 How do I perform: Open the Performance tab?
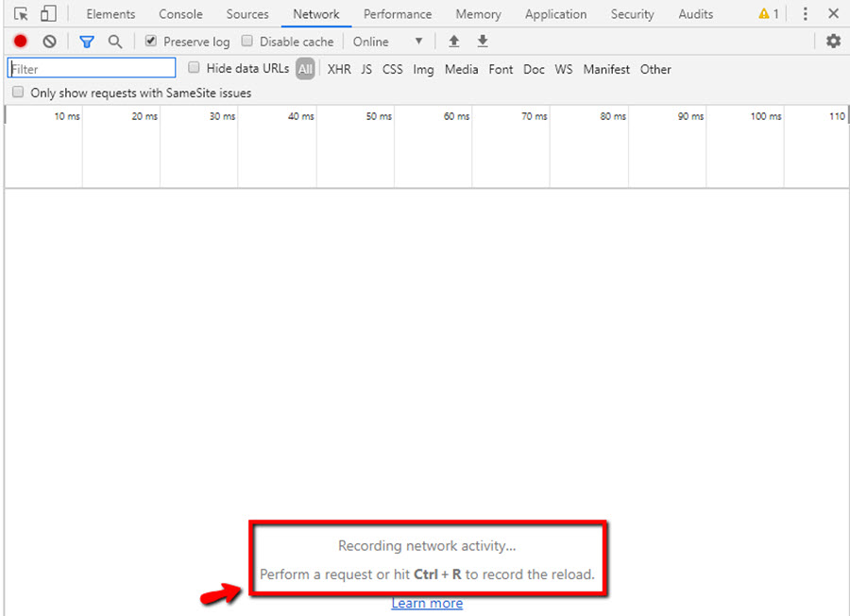click(398, 14)
